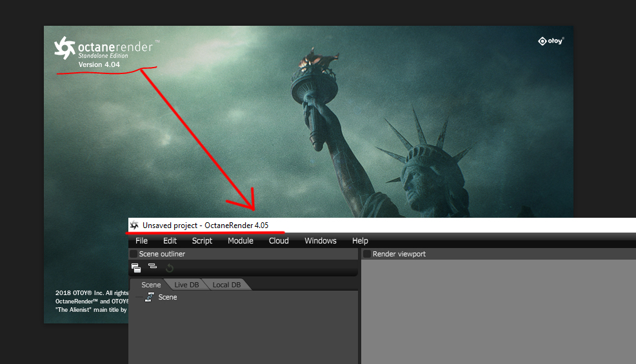Image resolution: width=636 pixels, height=364 pixels.
Task: Click the '2018 OTOY® Inc. All rights' copyright line
Action: [x=92, y=292]
